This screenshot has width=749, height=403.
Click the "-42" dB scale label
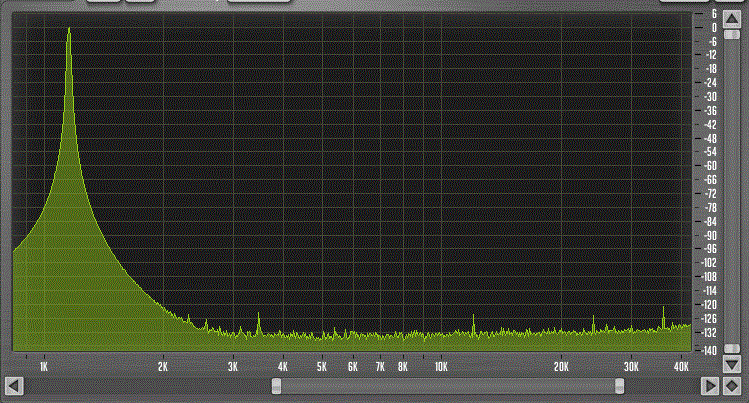[x=711, y=125]
